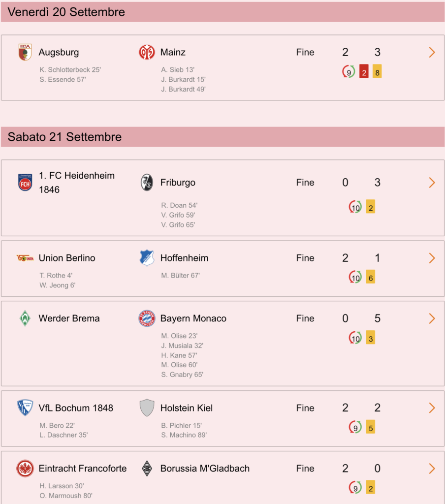Image resolution: width=445 pixels, height=504 pixels.
Task: Click the Bayern Monaco crest
Action: point(147,318)
